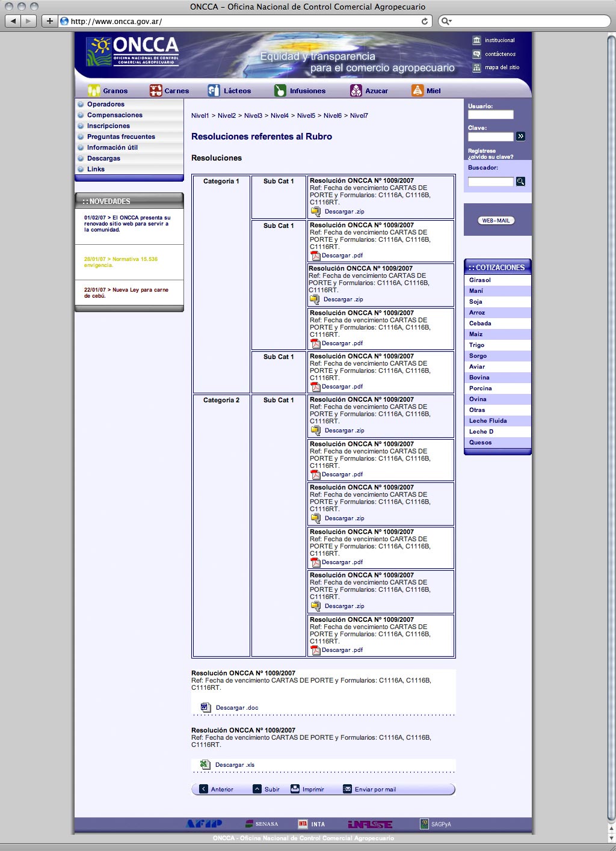Click the ONCCA logo
This screenshot has height=851, width=616.
[132, 51]
